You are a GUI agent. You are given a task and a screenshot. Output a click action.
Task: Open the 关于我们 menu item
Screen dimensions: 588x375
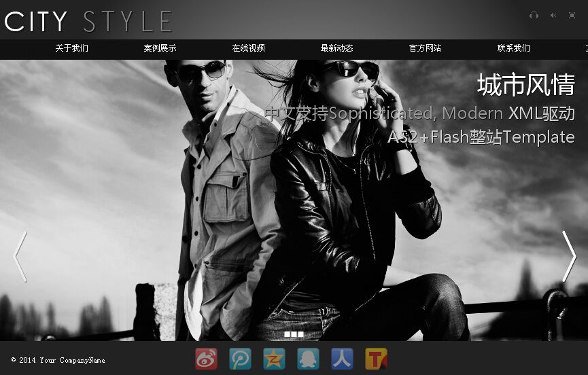click(x=71, y=48)
